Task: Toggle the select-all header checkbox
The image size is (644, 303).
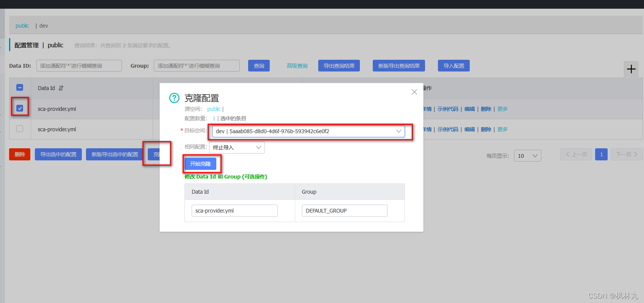Action: point(20,88)
